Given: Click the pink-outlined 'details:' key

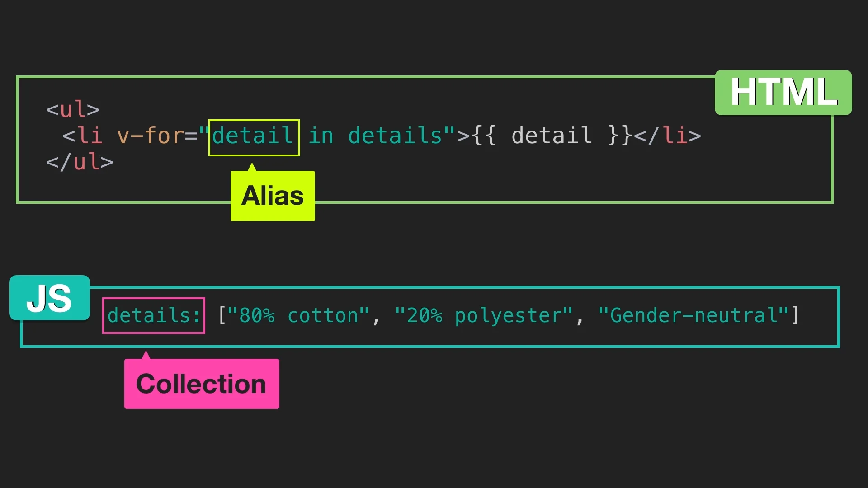Looking at the screenshot, I should tap(154, 315).
